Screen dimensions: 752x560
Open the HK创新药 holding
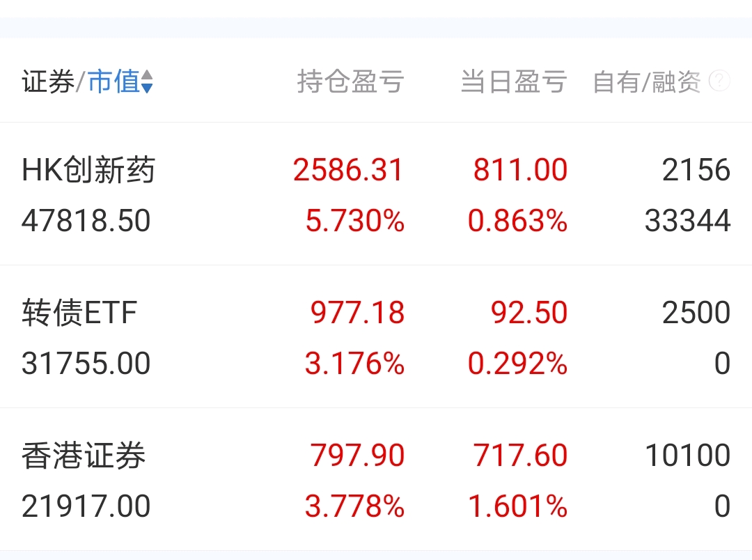[x=376, y=194]
